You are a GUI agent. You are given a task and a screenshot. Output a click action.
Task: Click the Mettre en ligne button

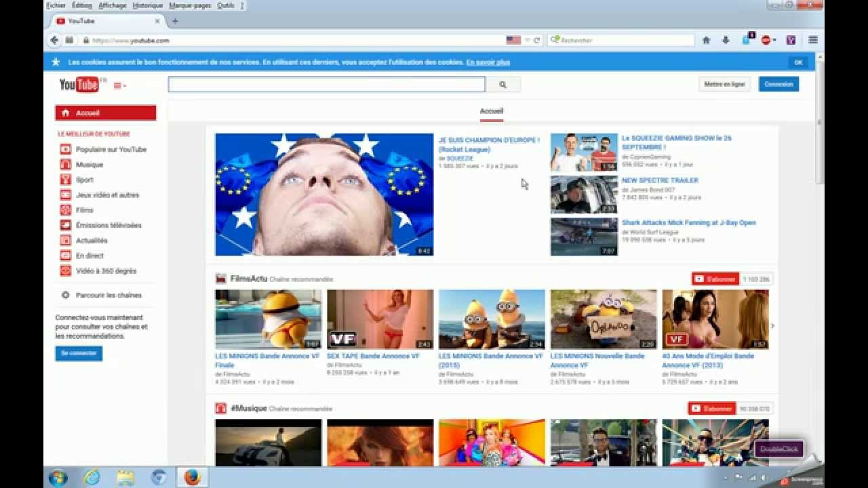click(724, 84)
